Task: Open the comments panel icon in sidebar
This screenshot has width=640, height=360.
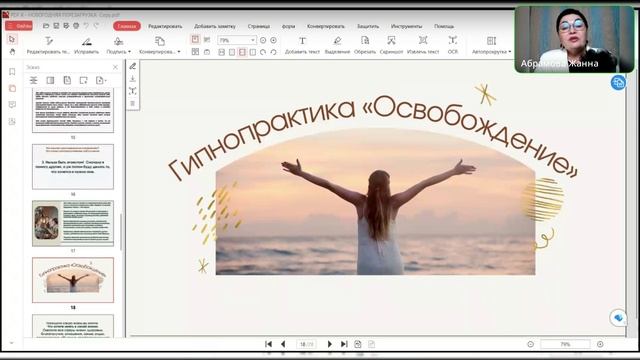Action: pyautogui.click(x=12, y=105)
